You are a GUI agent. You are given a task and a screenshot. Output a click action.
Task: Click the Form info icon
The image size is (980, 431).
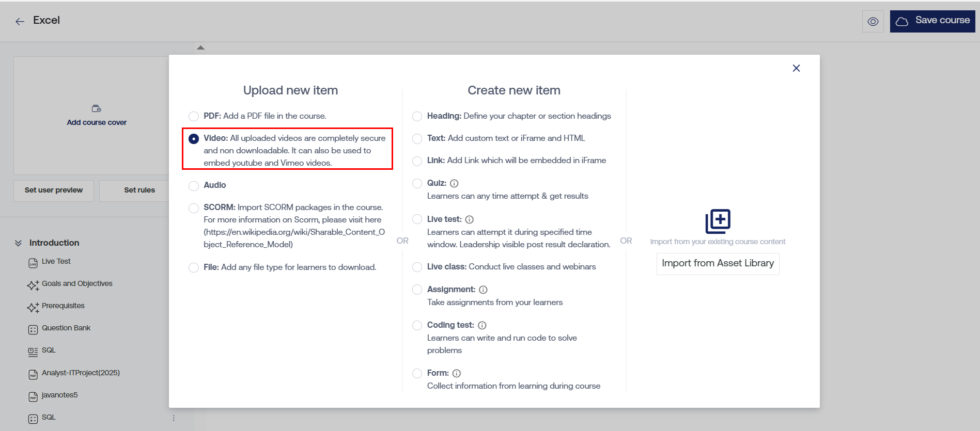point(457,373)
